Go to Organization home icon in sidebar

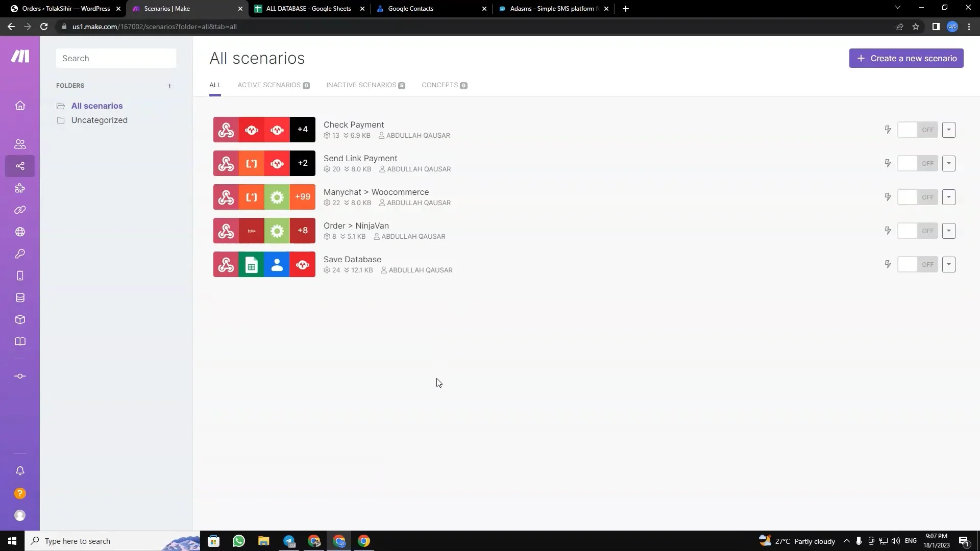pos(20,106)
